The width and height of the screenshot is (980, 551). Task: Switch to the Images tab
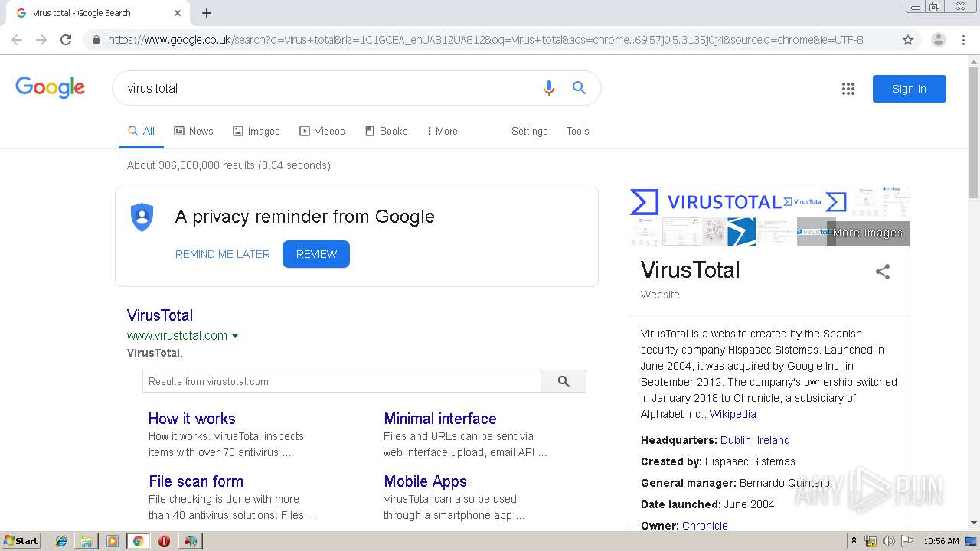(x=256, y=131)
